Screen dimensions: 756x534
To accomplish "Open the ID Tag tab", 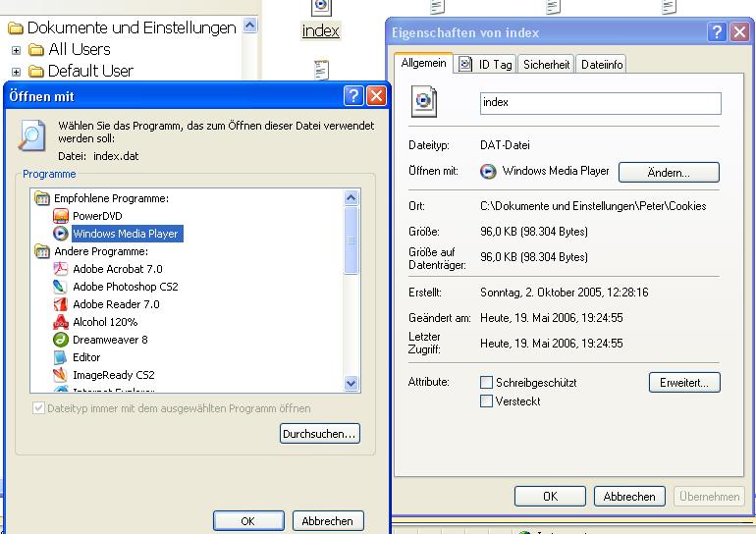I will (485, 64).
